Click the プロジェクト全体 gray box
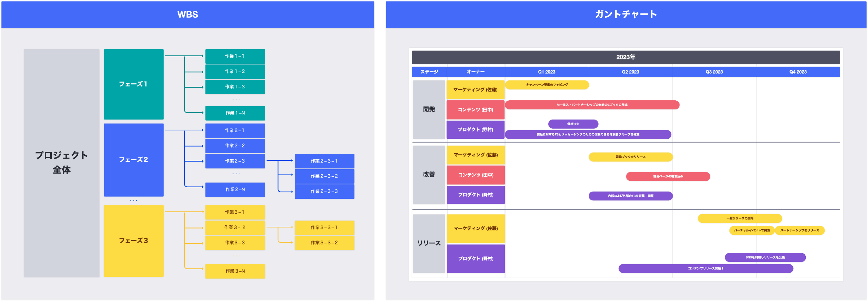Viewport: 868px width, 301px height. (x=61, y=163)
